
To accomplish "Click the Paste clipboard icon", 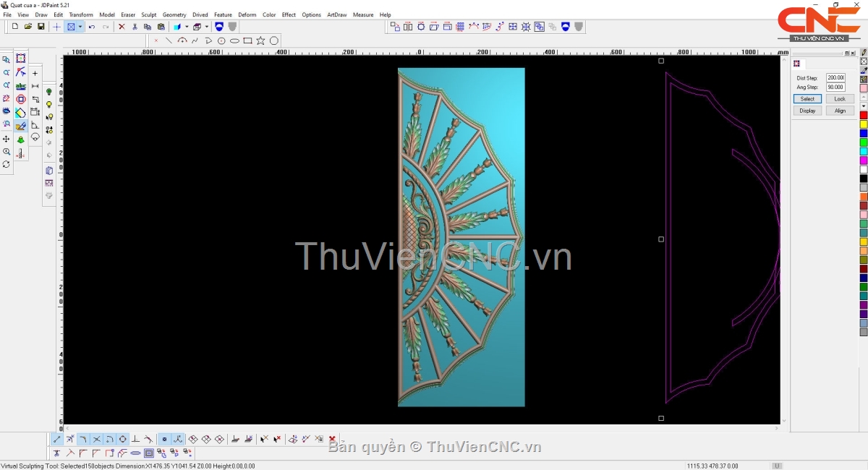I will [161, 27].
